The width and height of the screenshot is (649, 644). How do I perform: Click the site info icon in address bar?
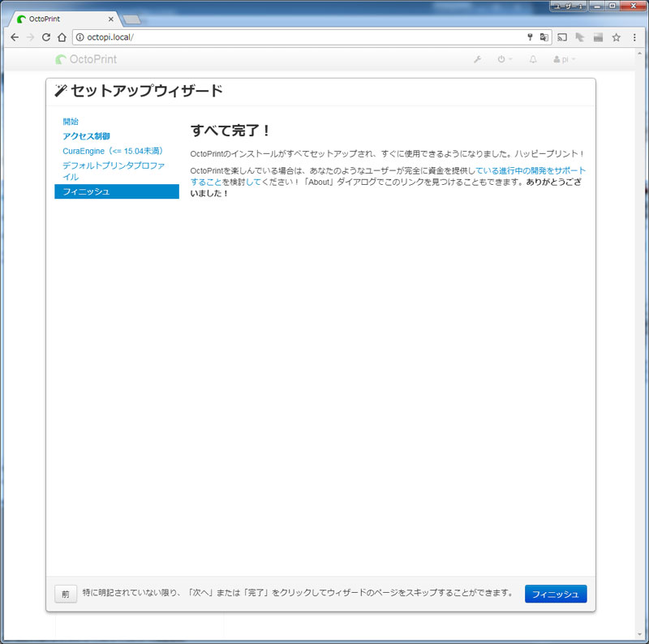(80, 37)
